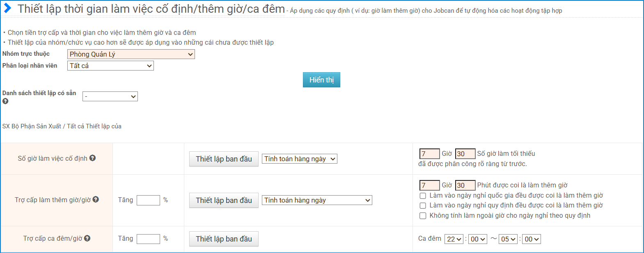Open the Nhóm trực thuộc dropdown
Screen dimensions: 644x253
(131, 54)
